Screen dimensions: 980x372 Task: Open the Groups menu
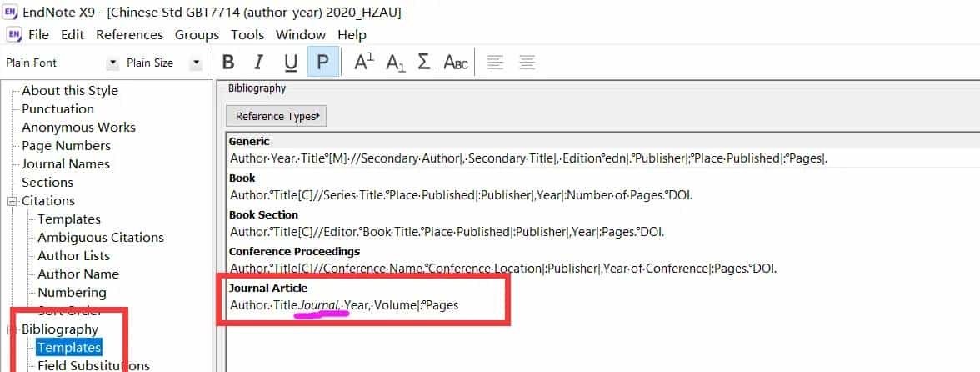click(197, 34)
